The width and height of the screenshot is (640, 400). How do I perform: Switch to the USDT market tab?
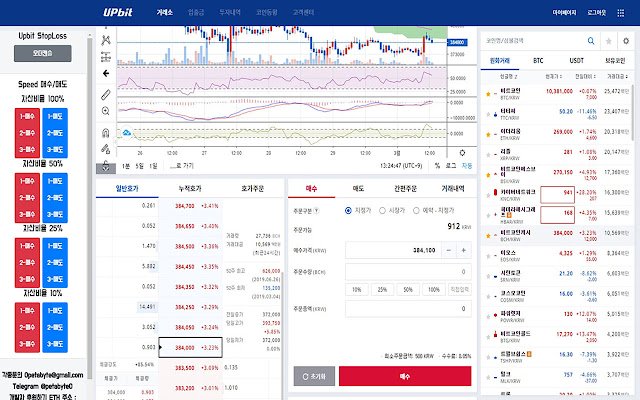tap(576, 60)
